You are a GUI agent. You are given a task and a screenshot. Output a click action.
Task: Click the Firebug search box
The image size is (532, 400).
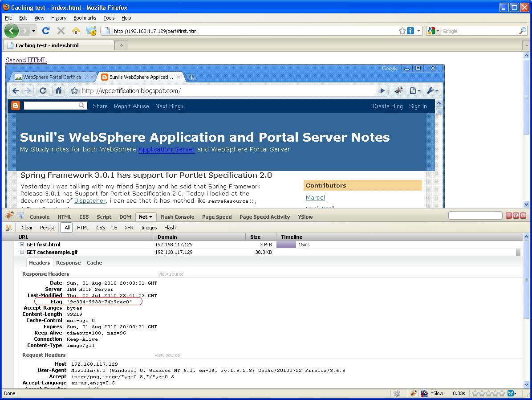click(x=475, y=216)
